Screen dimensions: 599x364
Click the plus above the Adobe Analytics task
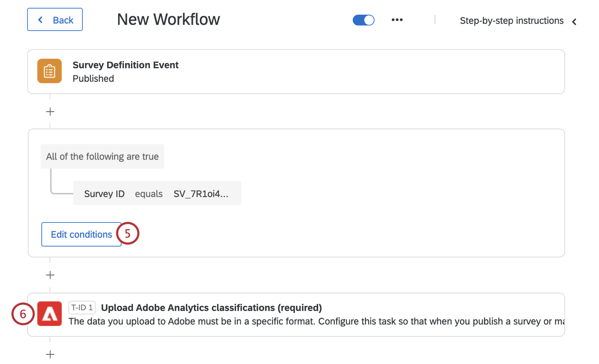(x=50, y=275)
